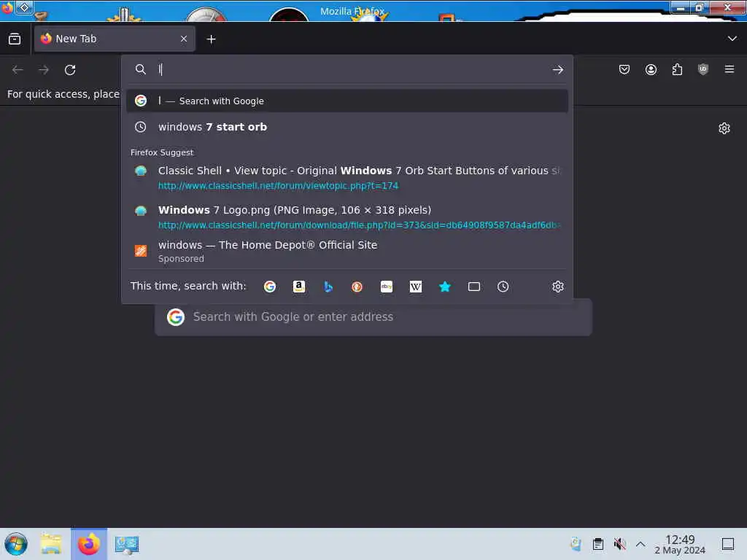Open Classic Shell Orb Start Buttons topic suggestion
Image resolution: width=747 pixels, height=560 pixels.
click(347, 178)
